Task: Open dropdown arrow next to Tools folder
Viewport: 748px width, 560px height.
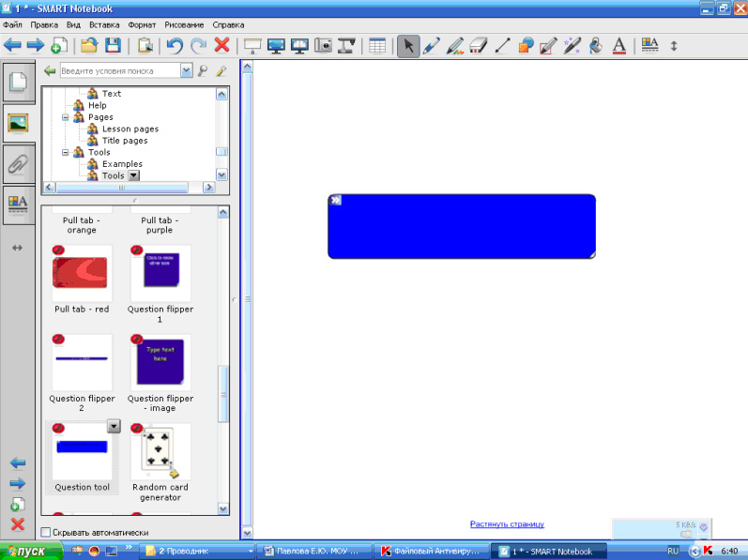Action: tap(133, 175)
